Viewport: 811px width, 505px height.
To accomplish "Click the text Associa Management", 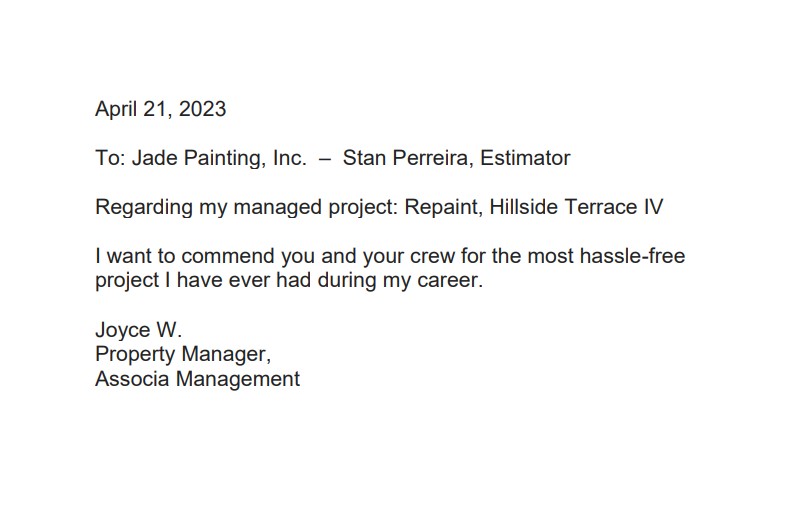I will pos(198,379).
